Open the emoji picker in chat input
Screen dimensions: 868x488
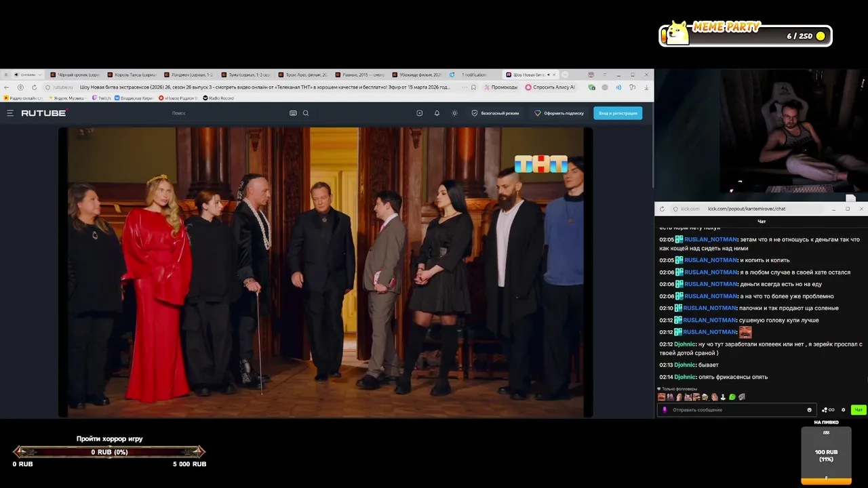(x=810, y=410)
